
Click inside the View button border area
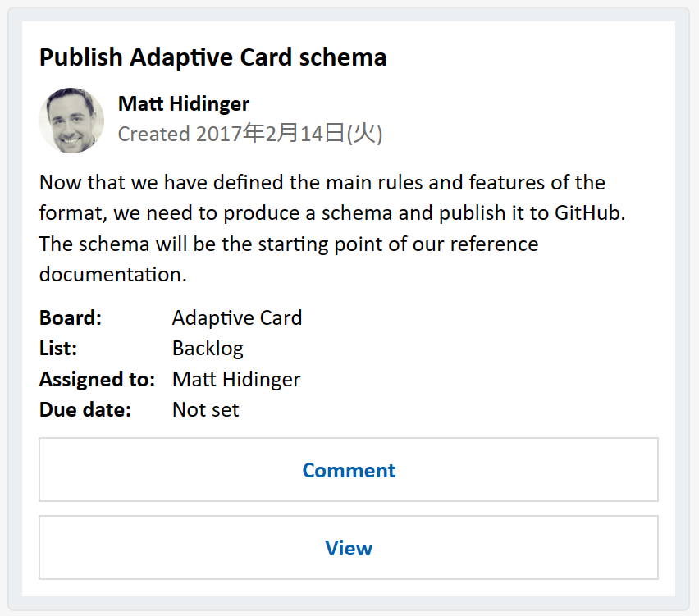pos(123,548)
